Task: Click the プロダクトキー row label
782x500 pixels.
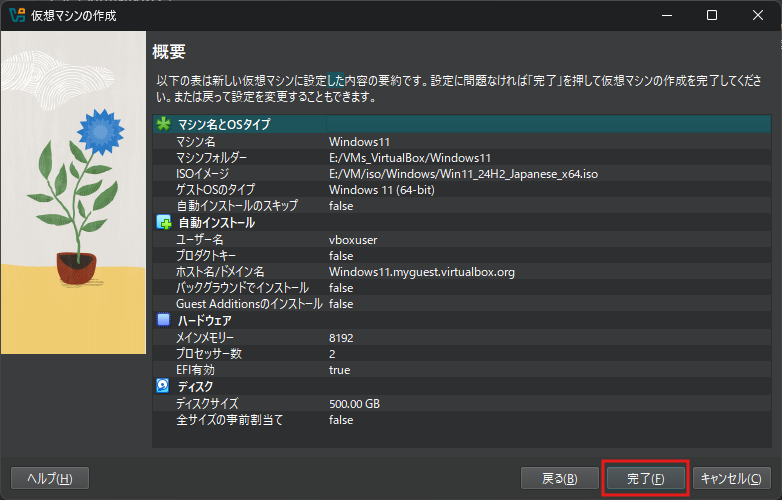Action: (x=206, y=256)
